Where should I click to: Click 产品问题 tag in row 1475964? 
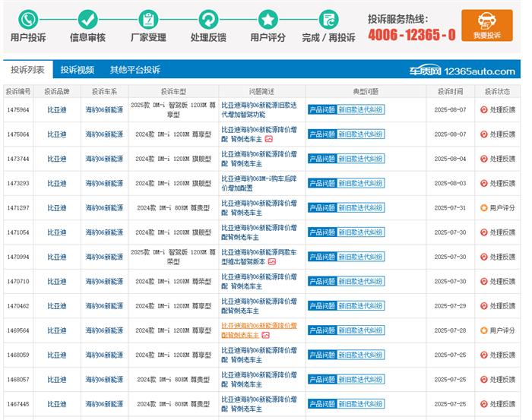pos(322,110)
